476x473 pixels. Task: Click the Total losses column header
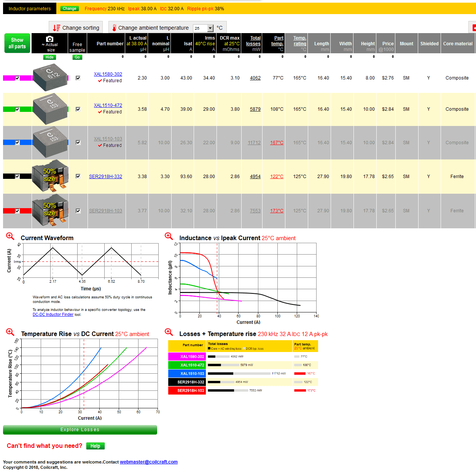point(253,41)
